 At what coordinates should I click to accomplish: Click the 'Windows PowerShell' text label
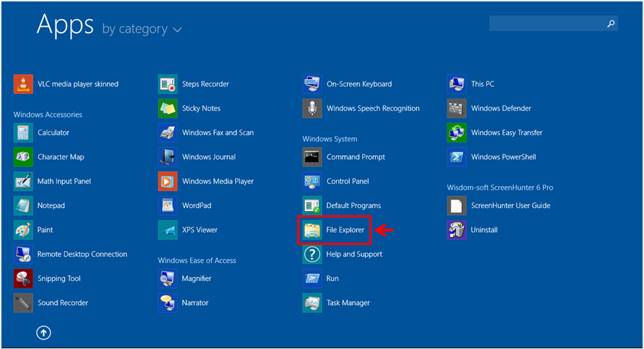(x=503, y=157)
